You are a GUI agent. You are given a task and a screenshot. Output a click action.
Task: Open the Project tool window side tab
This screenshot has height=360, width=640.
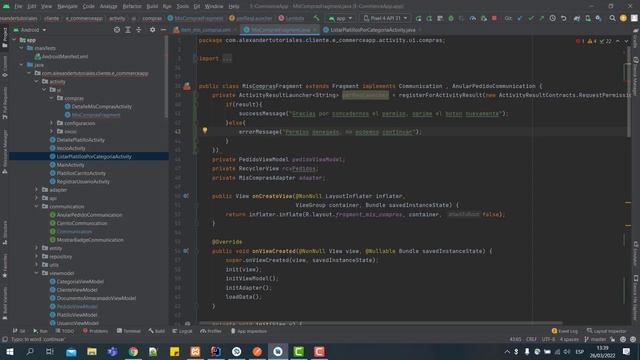(4, 37)
